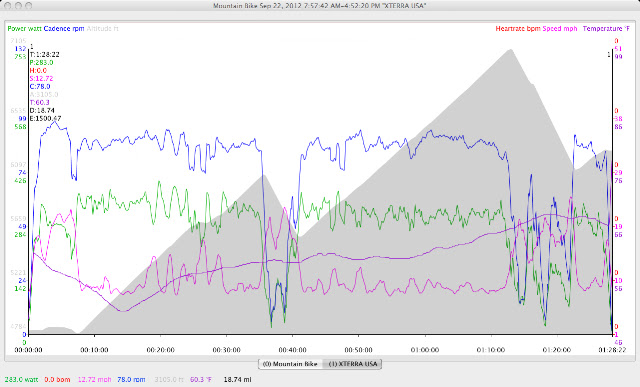This screenshot has height=387, width=640.
Task: Click the 00:30:00 time axis label
Action: pos(227,350)
